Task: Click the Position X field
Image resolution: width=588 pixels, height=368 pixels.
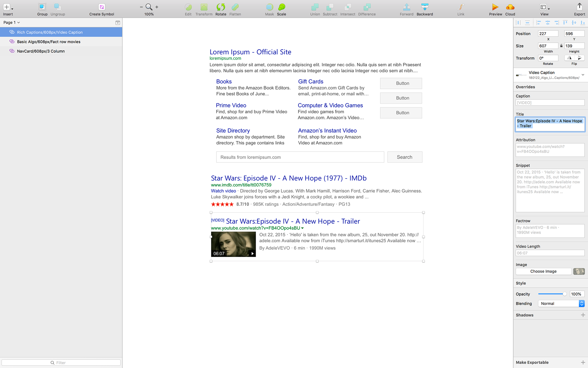Action: [x=548, y=34]
